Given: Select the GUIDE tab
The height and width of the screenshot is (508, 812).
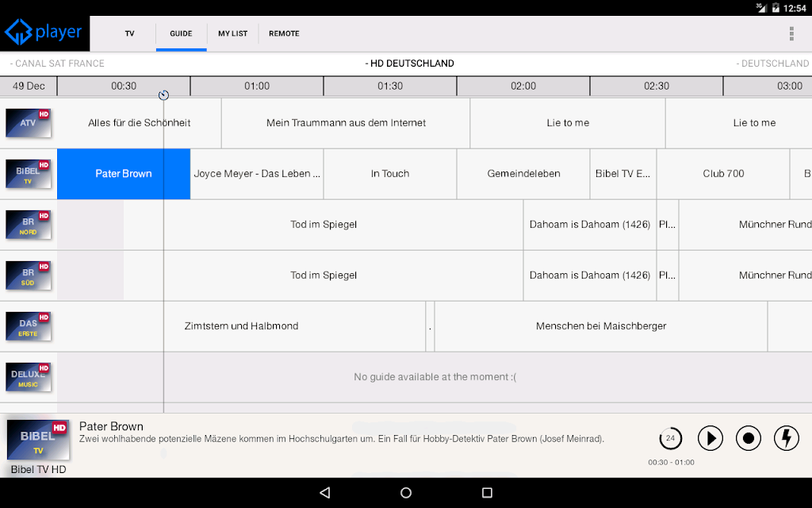Looking at the screenshot, I should pos(182,33).
